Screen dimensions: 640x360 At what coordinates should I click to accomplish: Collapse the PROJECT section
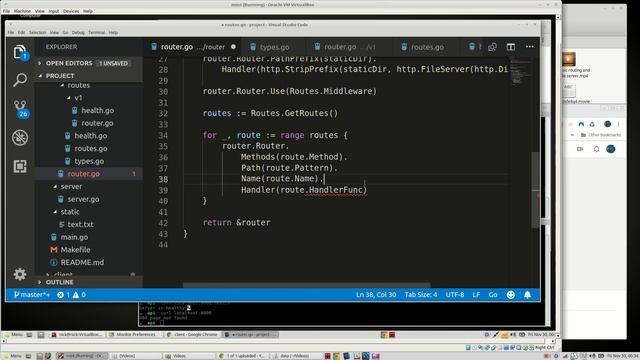pos(88,76)
